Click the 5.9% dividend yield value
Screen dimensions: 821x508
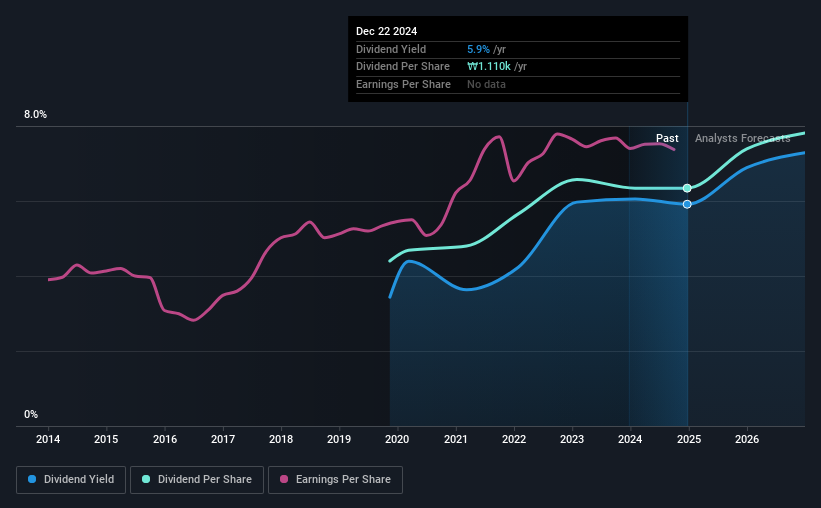pos(478,49)
